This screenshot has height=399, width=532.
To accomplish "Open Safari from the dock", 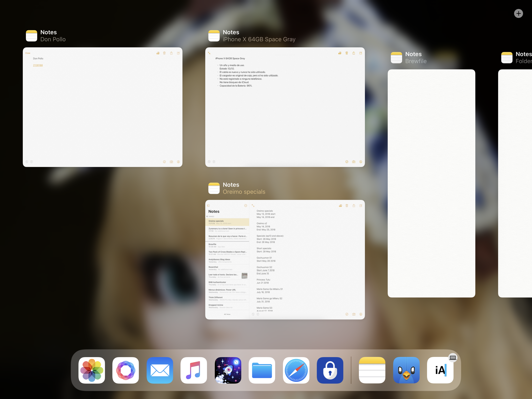I will pyautogui.click(x=296, y=370).
